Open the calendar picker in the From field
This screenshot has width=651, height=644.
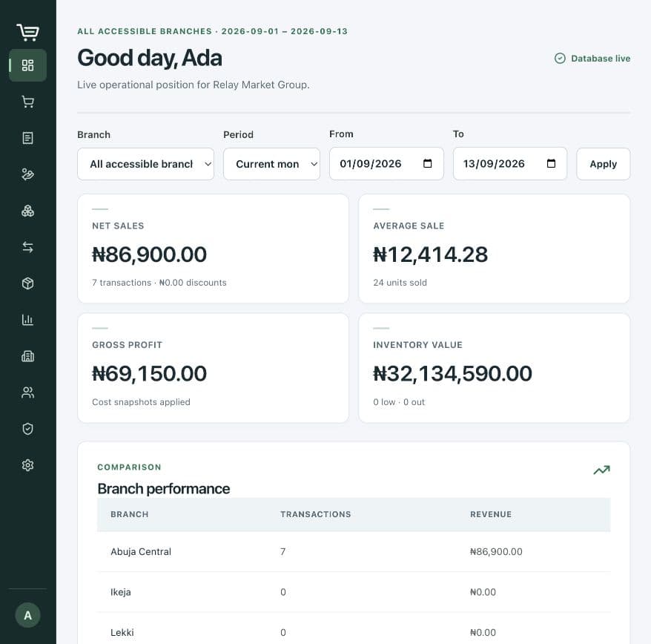pos(427,164)
